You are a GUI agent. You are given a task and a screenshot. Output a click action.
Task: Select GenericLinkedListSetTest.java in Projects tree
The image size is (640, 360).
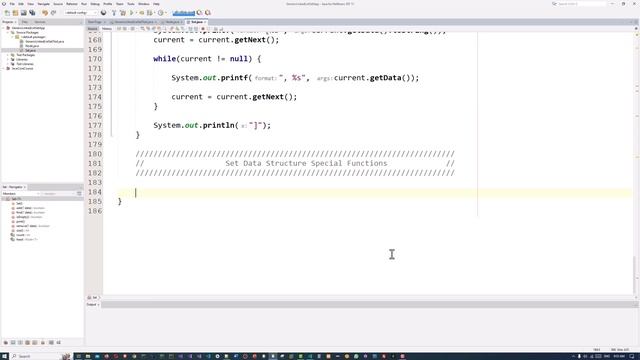[44, 41]
